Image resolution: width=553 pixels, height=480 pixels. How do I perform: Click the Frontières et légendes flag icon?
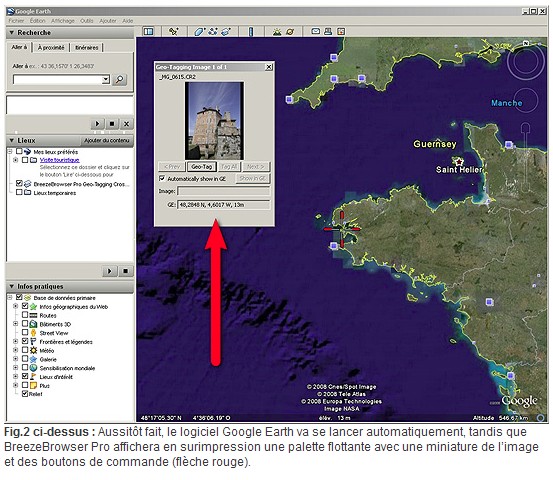[34, 341]
